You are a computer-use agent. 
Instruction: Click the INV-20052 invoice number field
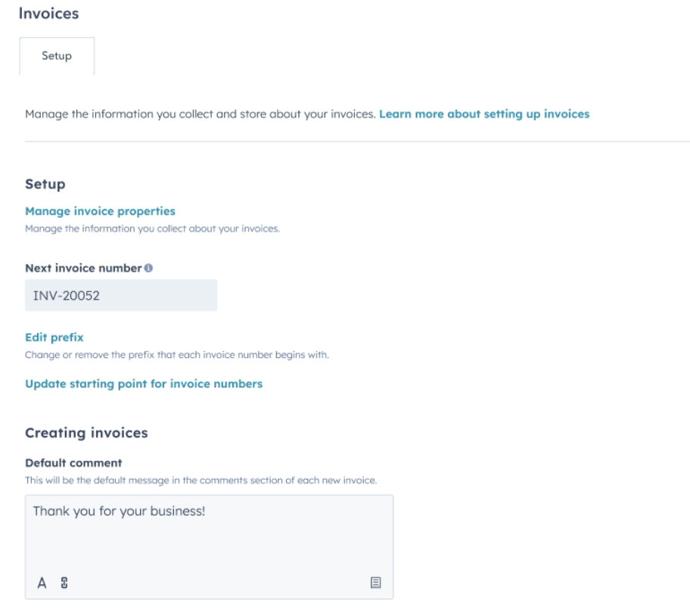(121, 294)
